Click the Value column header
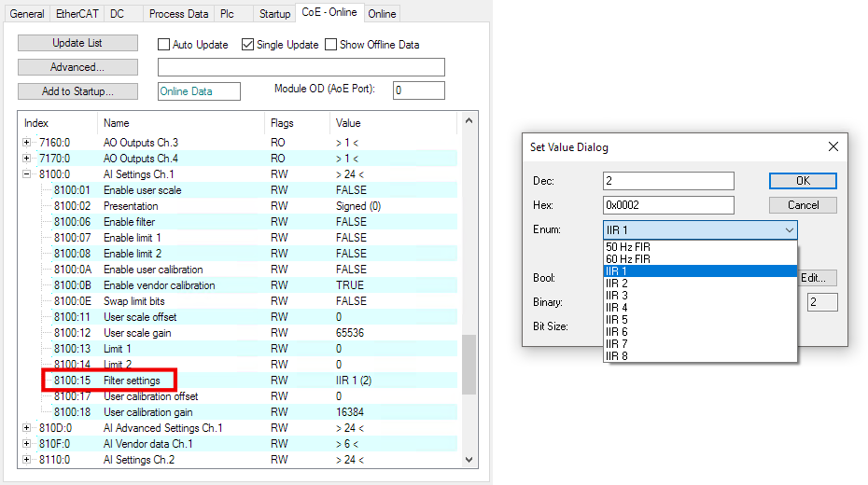The width and height of the screenshot is (868, 485). (394, 123)
